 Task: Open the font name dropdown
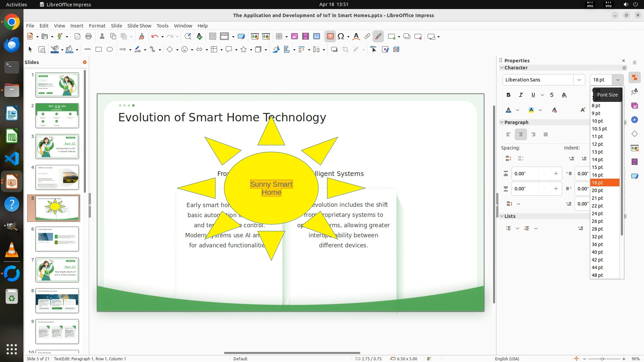(579, 80)
